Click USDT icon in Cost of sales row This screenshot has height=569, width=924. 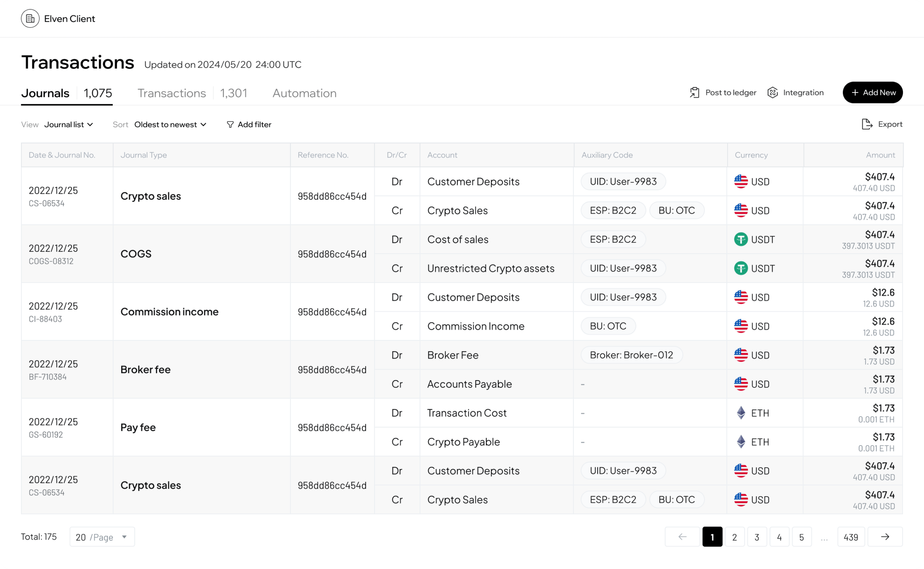(x=741, y=239)
